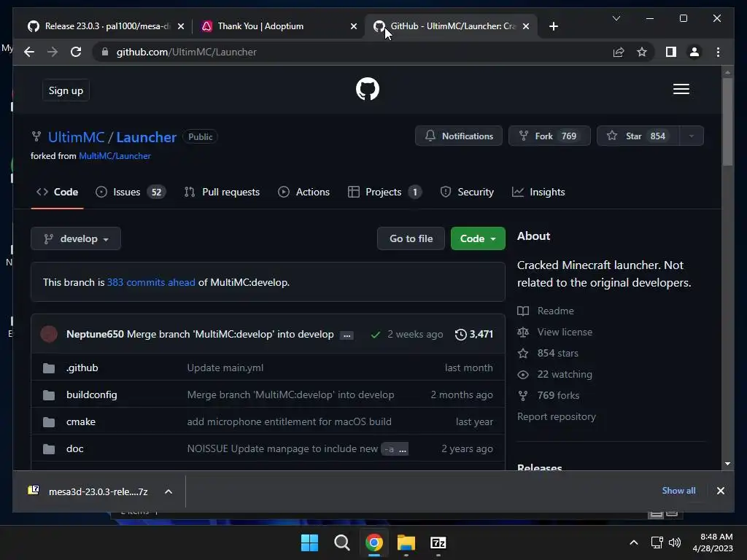The width and height of the screenshot is (747, 560).
Task: Open a new browser tab
Action: (x=553, y=26)
